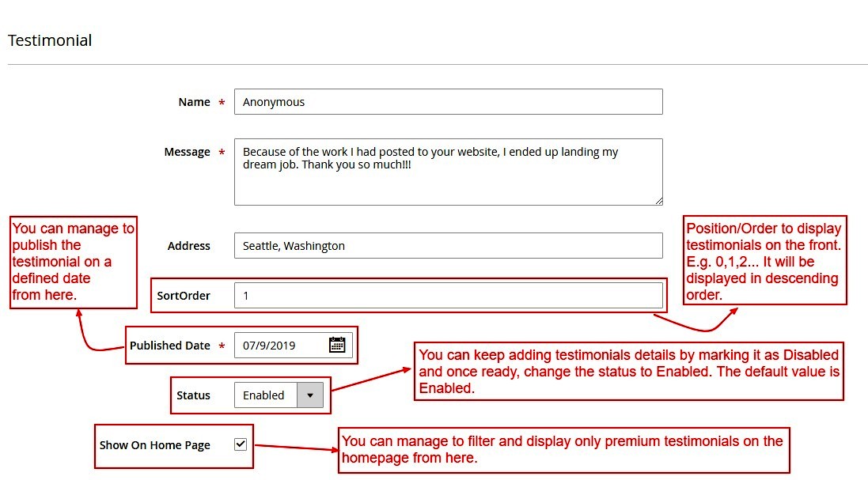Image resolution: width=868 pixels, height=480 pixels.
Task: Click the Published Date label
Action: coord(170,346)
